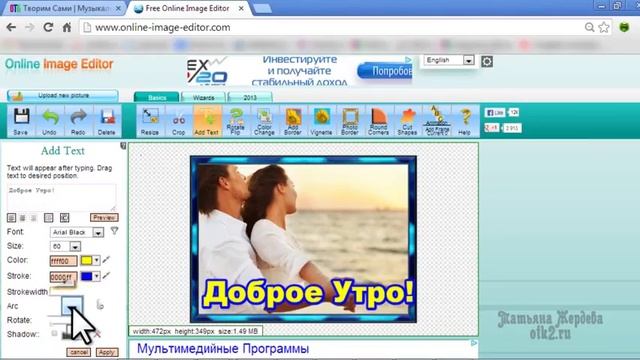The height and width of the screenshot is (360, 640).
Task: Undo the last edit
Action: pyautogui.click(x=49, y=121)
